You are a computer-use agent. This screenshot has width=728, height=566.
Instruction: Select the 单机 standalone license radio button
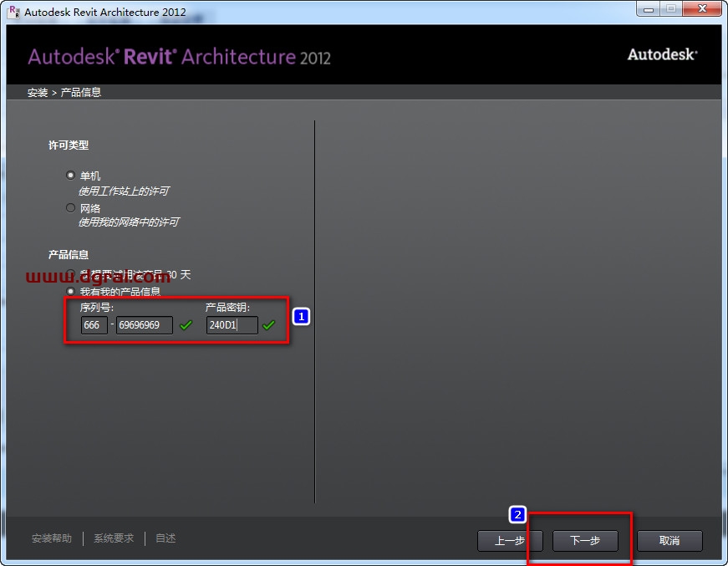tap(70, 176)
